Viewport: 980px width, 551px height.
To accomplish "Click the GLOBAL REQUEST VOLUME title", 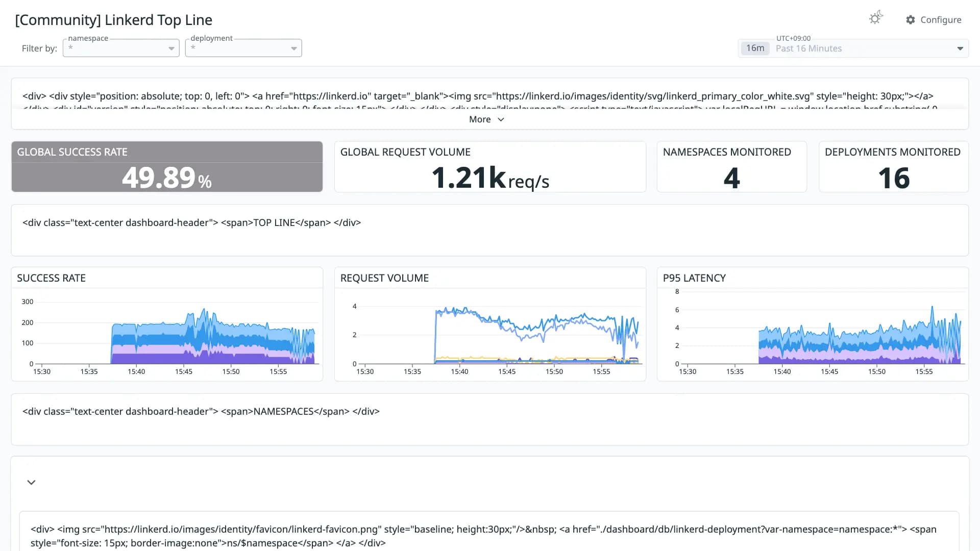I will point(405,152).
